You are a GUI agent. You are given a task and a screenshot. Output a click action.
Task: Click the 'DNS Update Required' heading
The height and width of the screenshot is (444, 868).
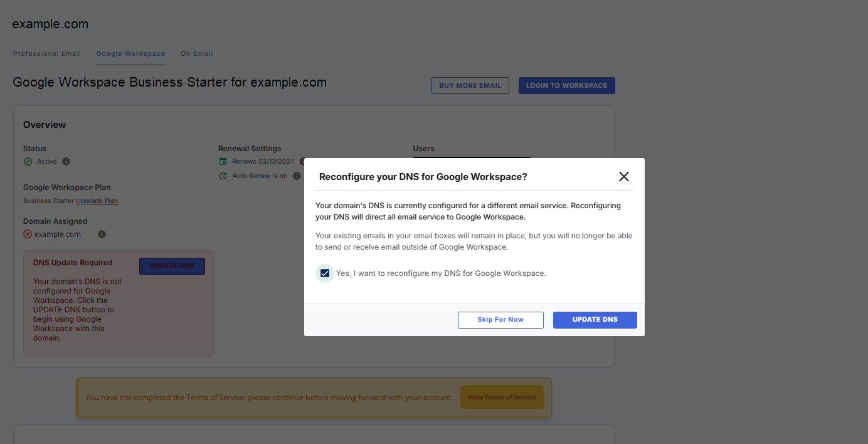[x=73, y=263]
